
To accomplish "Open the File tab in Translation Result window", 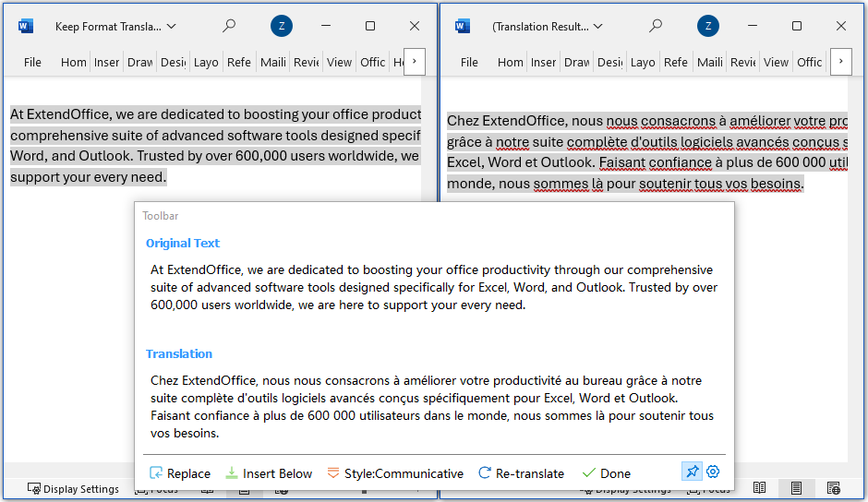I will [x=469, y=63].
